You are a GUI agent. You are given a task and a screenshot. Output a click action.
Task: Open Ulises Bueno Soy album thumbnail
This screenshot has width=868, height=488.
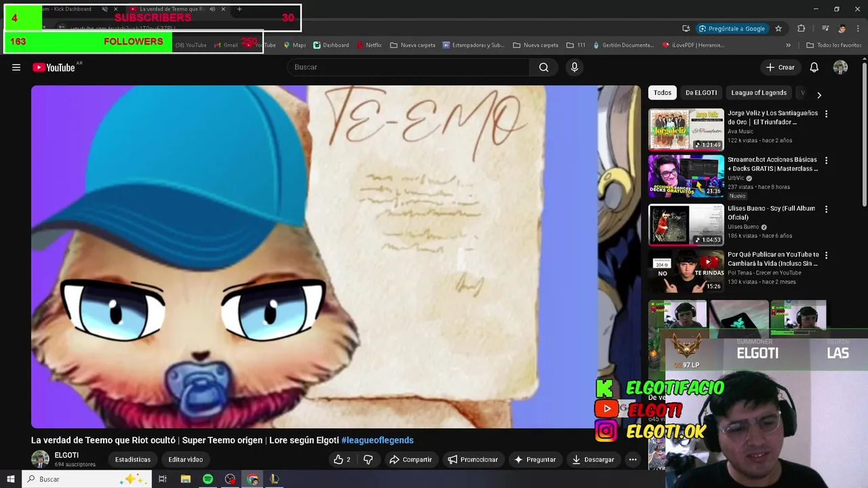(686, 224)
